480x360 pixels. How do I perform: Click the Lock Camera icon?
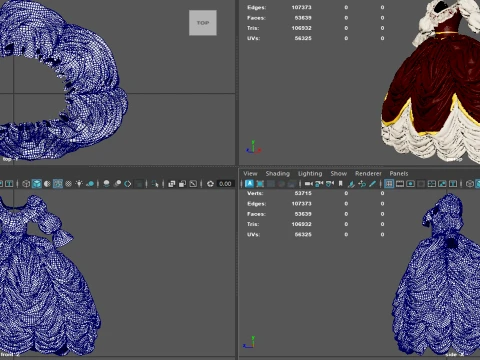tap(319, 184)
